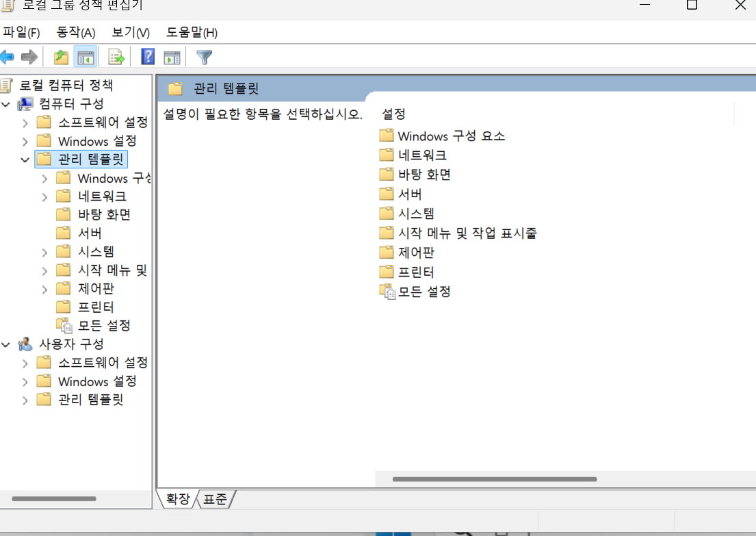Image resolution: width=756 pixels, height=536 pixels.
Task: Toggle the console tree visibility
Action: [86, 56]
